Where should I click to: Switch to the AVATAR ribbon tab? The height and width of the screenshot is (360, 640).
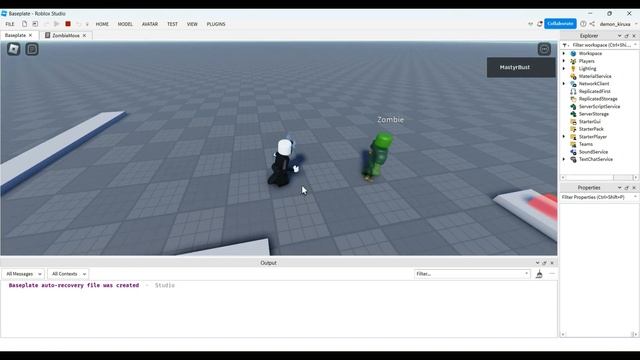pos(150,24)
